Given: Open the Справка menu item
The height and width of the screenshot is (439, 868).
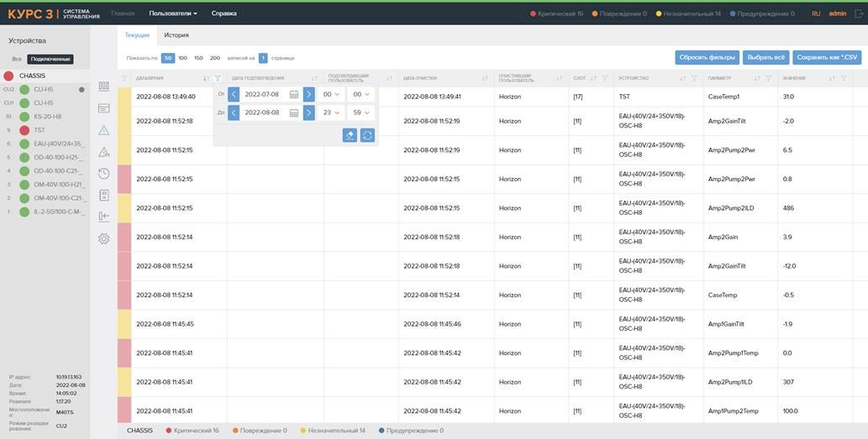Looking at the screenshot, I should point(224,13).
